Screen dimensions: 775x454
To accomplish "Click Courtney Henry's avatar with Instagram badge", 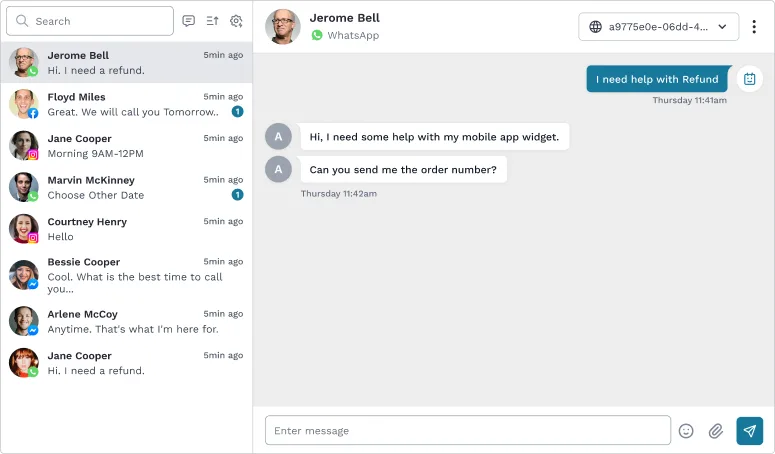I will (x=23, y=229).
